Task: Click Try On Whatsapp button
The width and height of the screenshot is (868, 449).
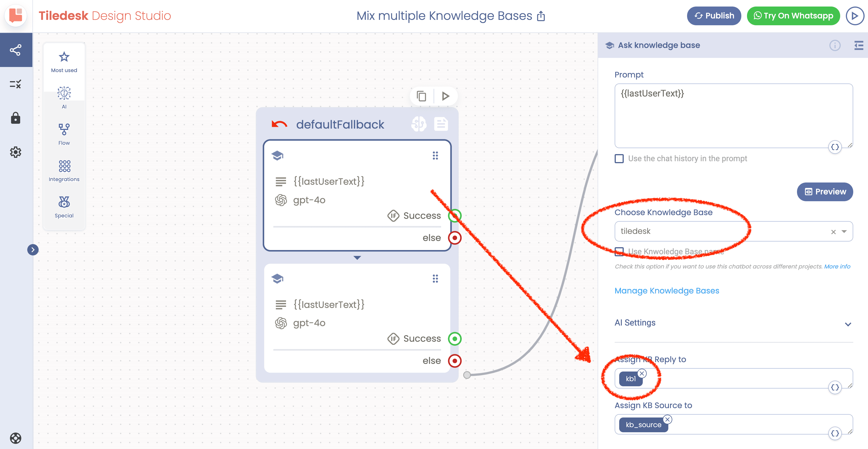Action: (793, 16)
